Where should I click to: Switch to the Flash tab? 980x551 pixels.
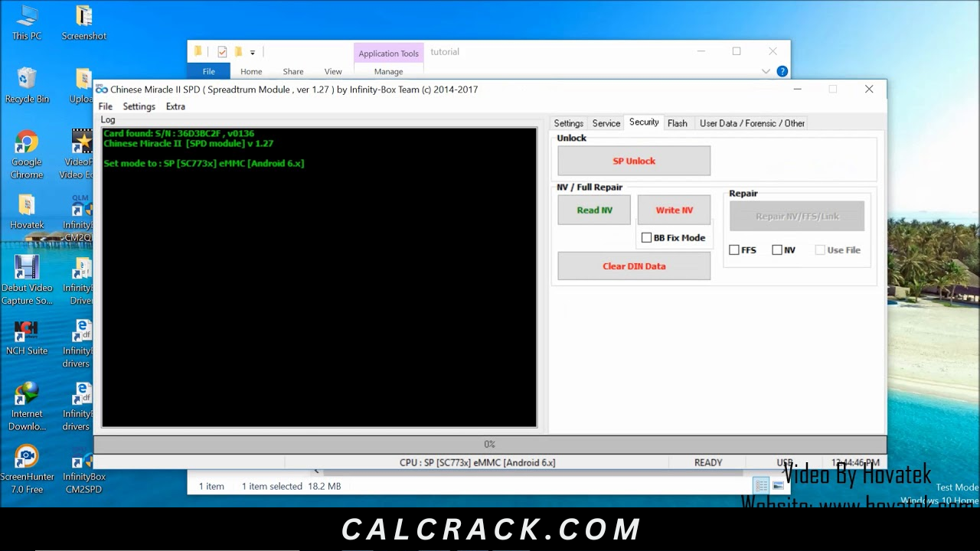point(677,123)
